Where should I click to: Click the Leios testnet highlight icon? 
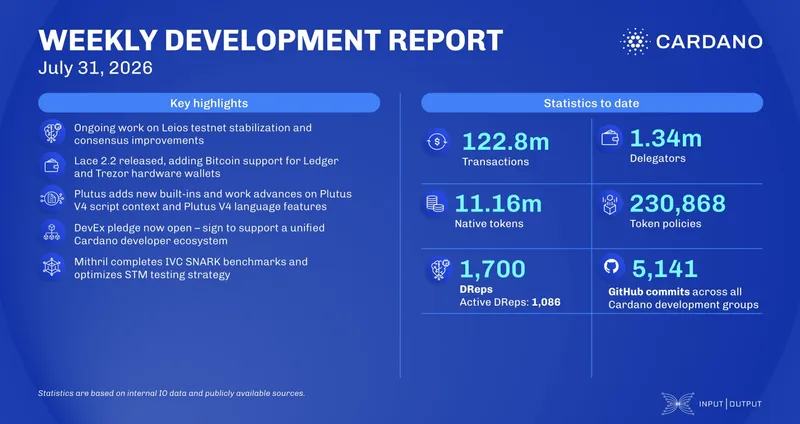click(x=52, y=133)
